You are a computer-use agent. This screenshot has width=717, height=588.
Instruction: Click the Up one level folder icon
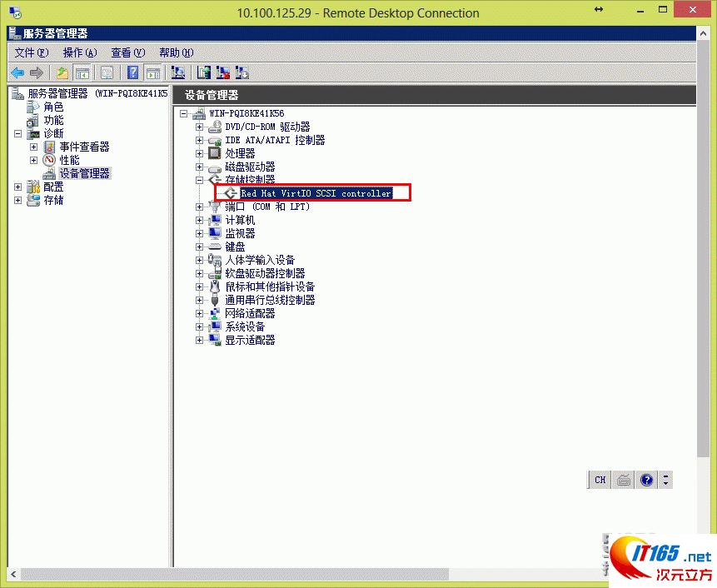62,72
